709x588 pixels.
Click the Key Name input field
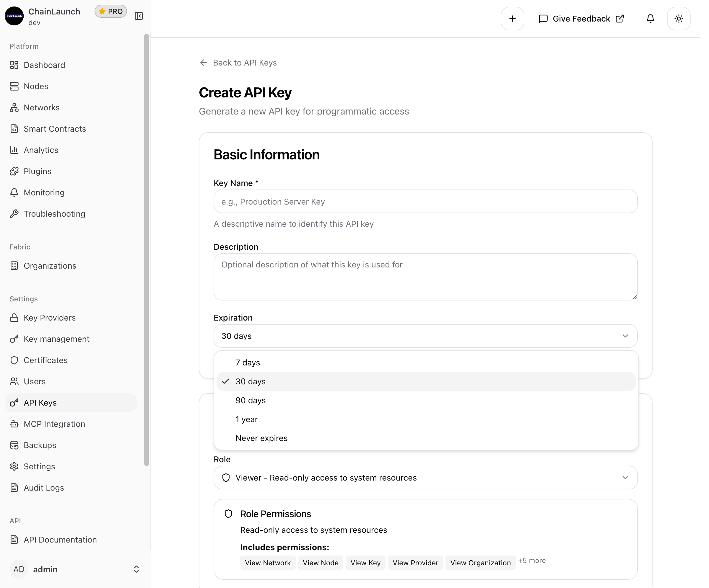point(425,201)
